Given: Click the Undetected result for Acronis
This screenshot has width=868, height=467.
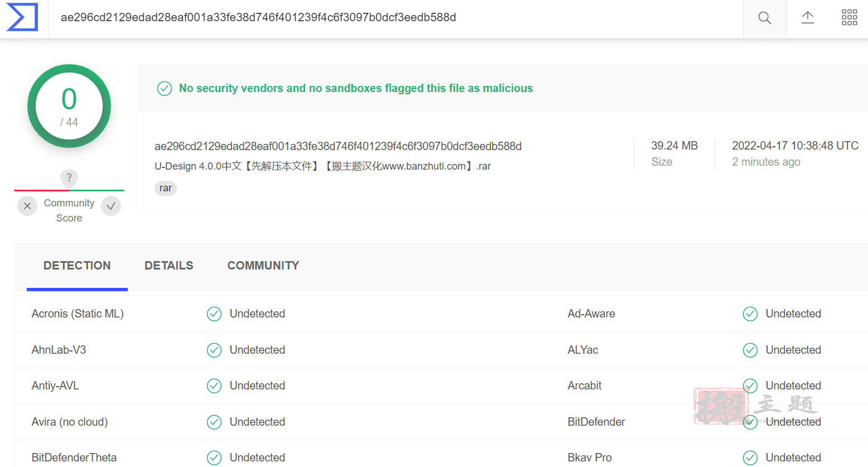Looking at the screenshot, I should pyautogui.click(x=257, y=314).
